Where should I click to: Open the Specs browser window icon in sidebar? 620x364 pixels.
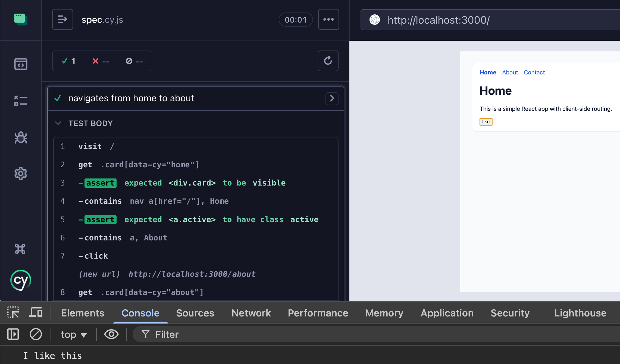pyautogui.click(x=21, y=64)
